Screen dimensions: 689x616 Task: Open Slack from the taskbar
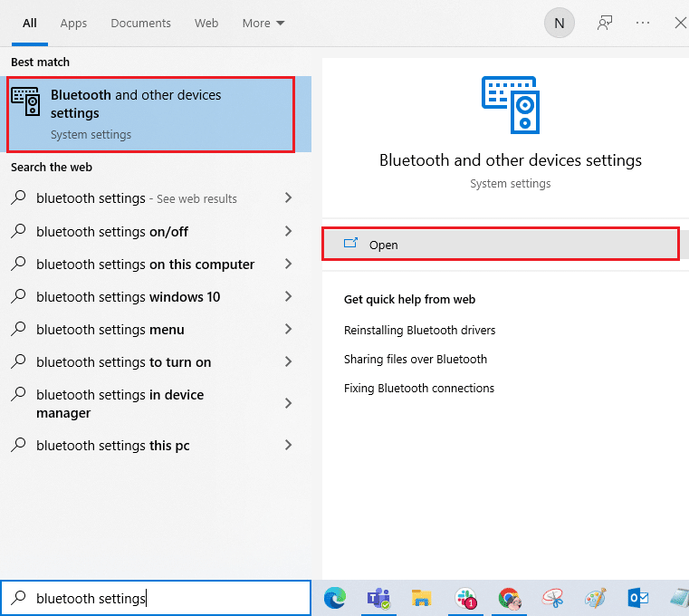465,598
